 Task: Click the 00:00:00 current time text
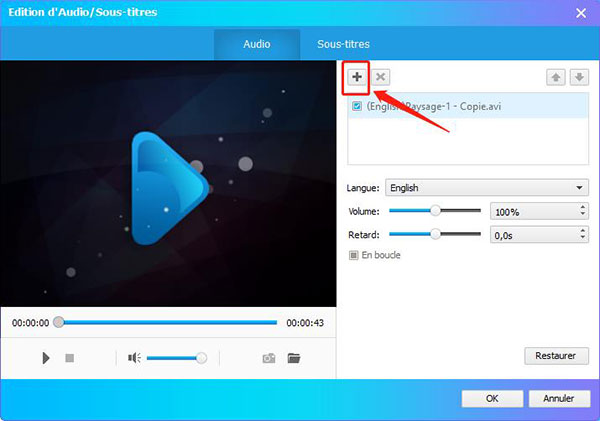(x=31, y=323)
